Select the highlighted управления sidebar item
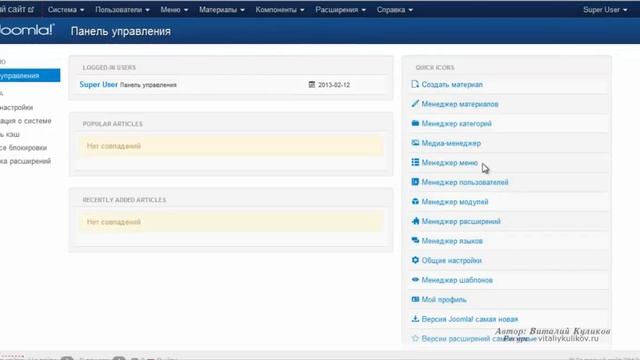 pos(30,76)
